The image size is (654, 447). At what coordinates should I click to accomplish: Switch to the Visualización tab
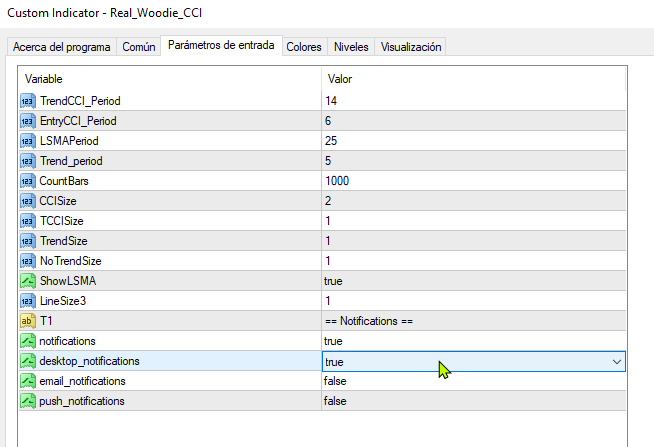click(x=411, y=47)
